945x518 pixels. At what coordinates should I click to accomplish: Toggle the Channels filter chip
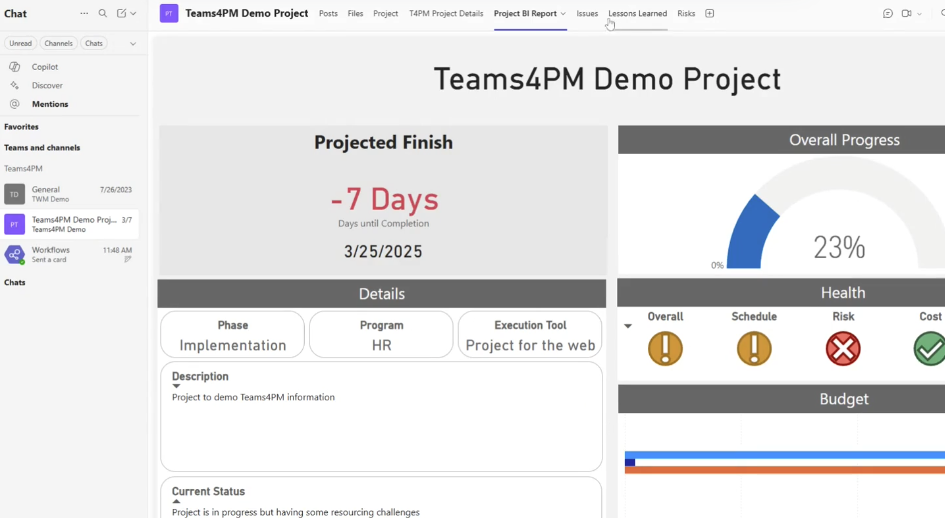coord(58,44)
